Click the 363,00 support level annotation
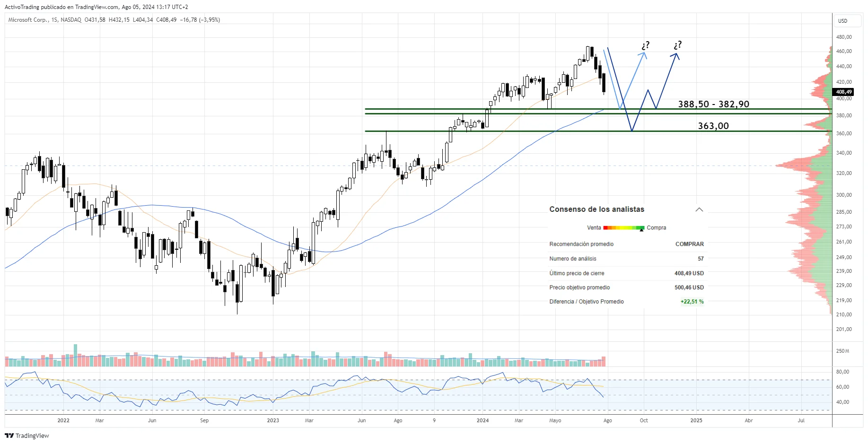The width and height of the screenshot is (868, 444). [x=713, y=126]
